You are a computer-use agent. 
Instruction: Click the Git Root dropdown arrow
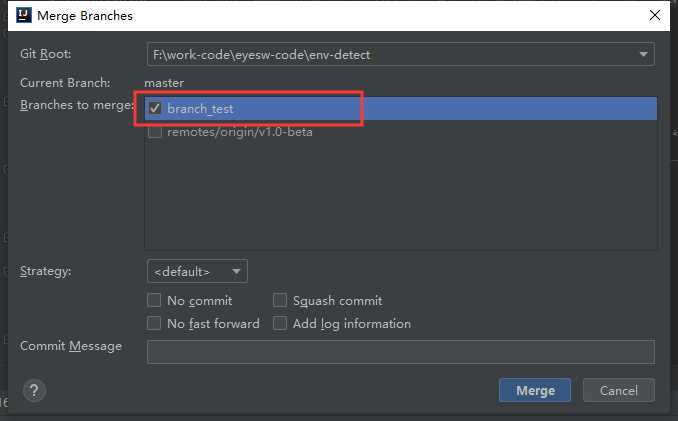click(641, 54)
